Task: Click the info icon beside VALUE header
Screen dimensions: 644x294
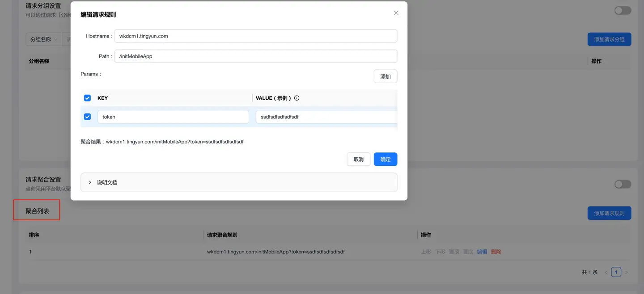Action: 297,98
